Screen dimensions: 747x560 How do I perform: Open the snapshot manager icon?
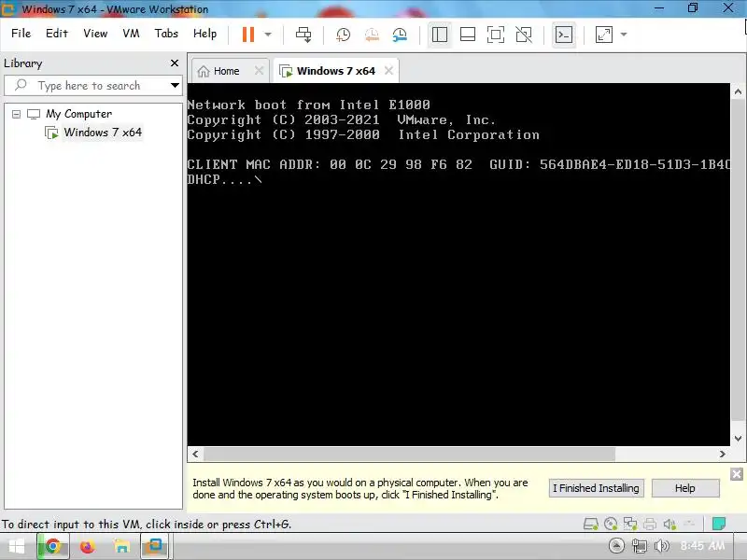400,35
